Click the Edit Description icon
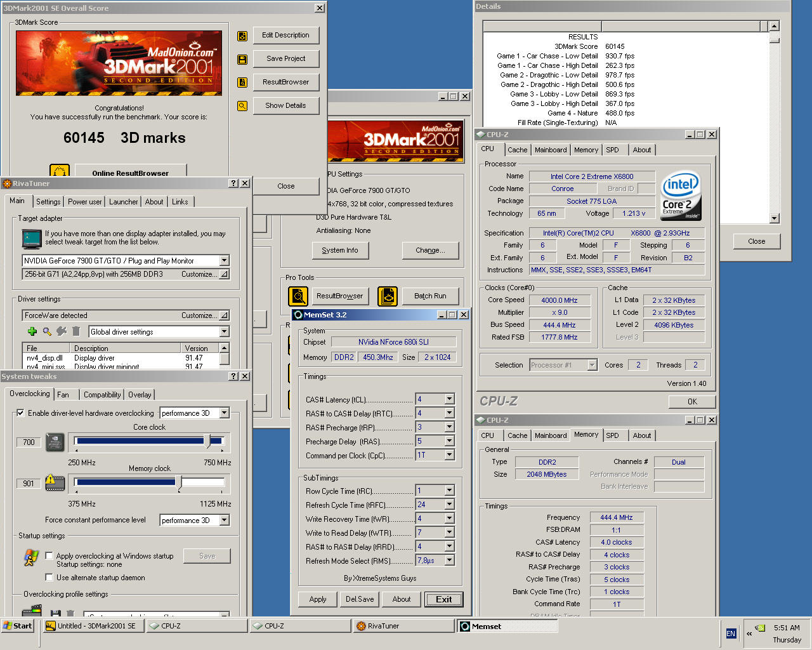 click(x=242, y=36)
